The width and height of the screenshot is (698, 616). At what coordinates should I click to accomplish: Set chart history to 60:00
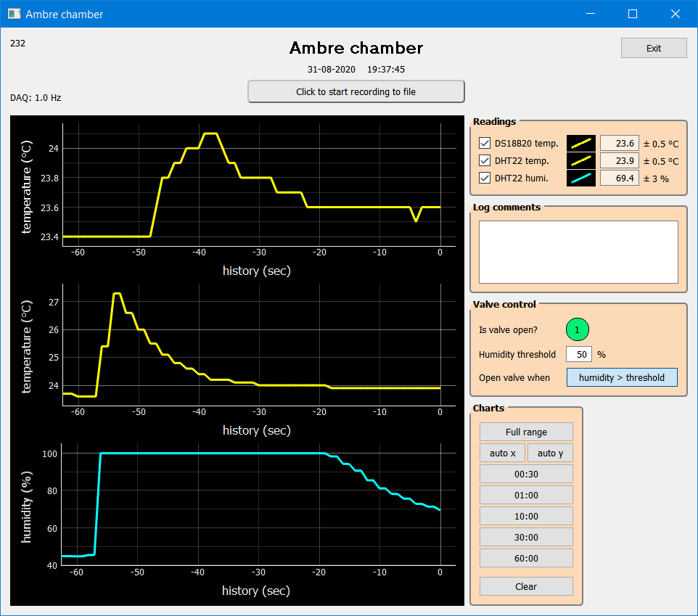point(526,558)
